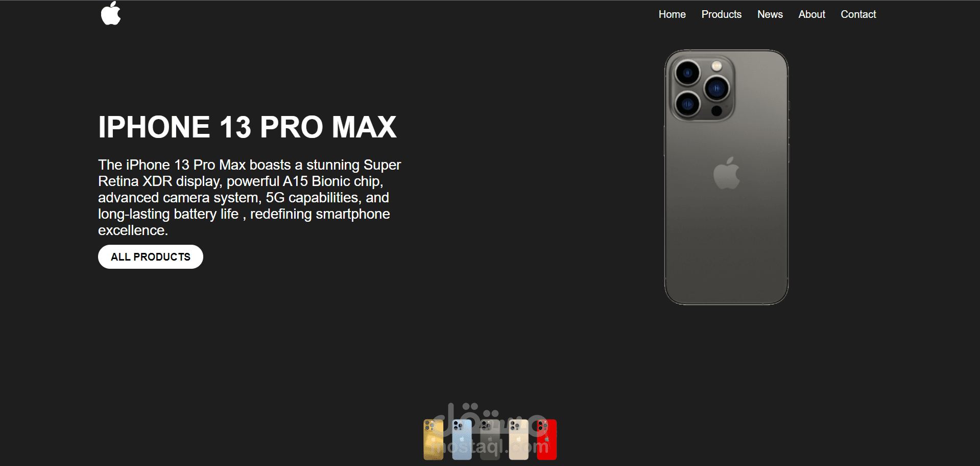Go to the Products page

721,14
